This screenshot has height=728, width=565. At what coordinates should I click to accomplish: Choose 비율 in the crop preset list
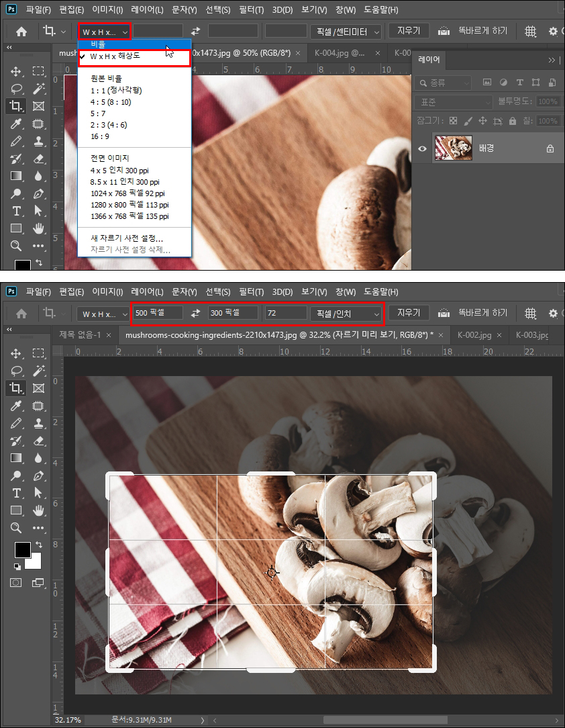134,44
